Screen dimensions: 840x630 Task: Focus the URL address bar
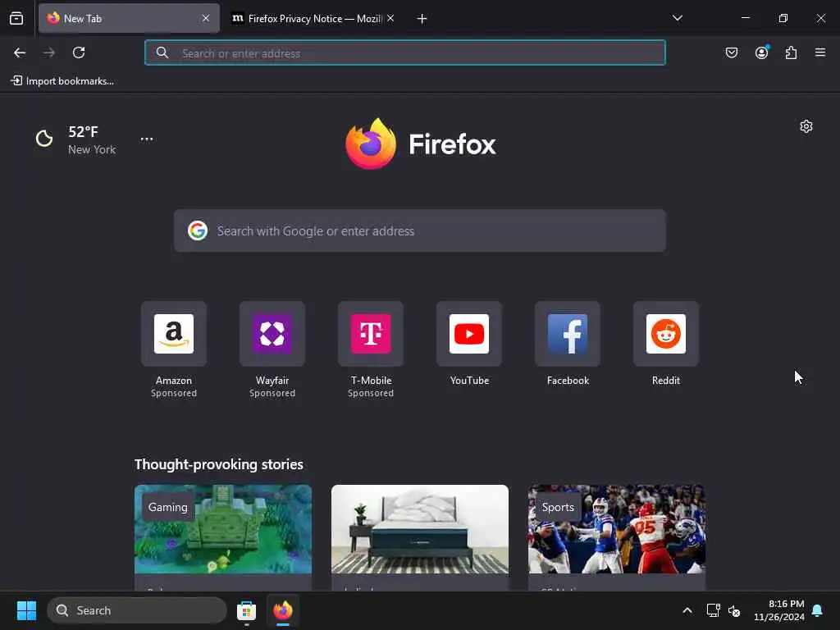pyautogui.click(x=405, y=52)
